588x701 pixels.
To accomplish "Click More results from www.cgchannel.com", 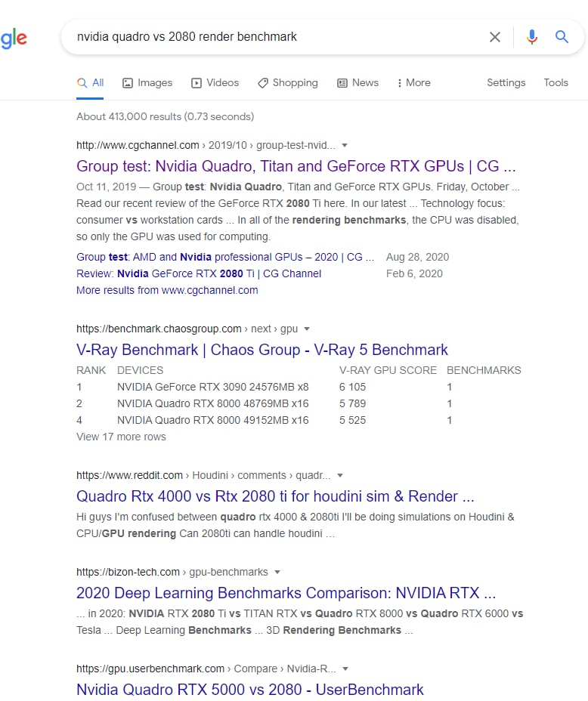I will point(167,290).
